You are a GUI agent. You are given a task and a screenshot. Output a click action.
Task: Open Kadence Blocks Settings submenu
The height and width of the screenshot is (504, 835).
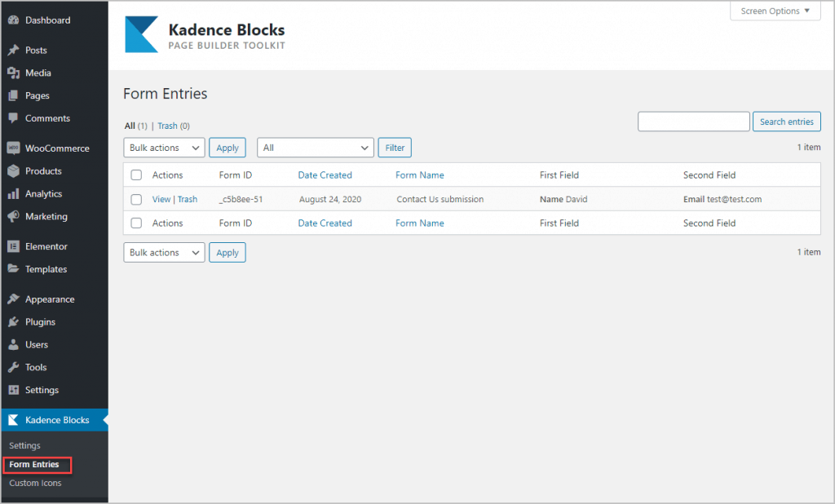pos(24,445)
